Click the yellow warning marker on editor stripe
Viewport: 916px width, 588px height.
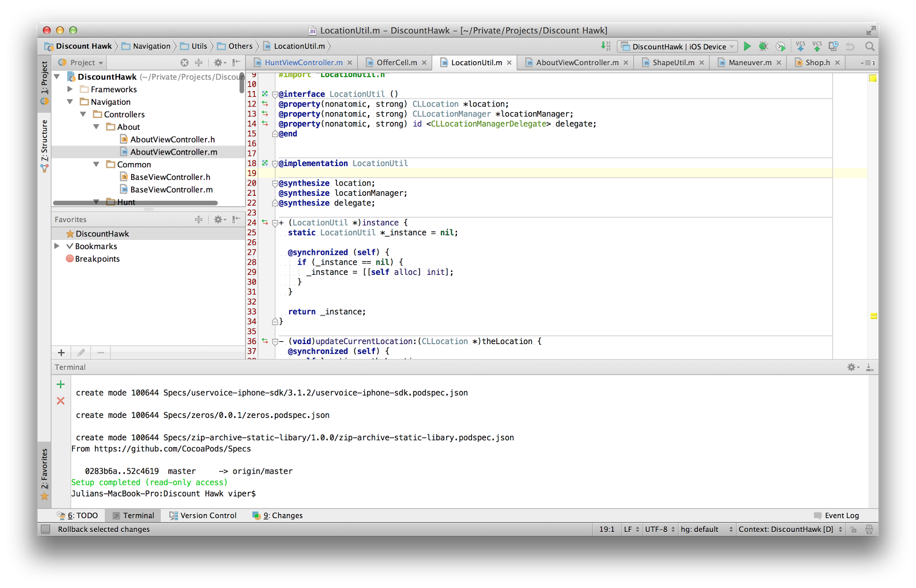pyautogui.click(x=873, y=316)
